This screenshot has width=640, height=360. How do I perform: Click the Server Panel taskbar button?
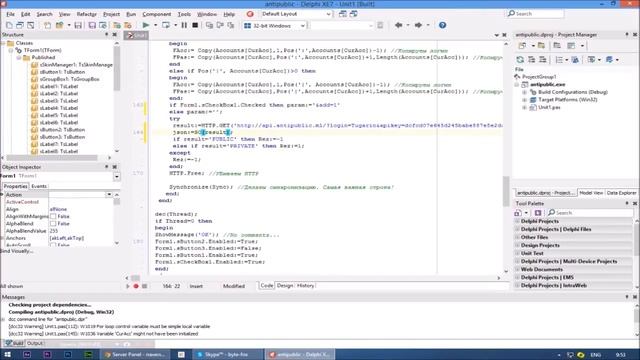pos(135,354)
